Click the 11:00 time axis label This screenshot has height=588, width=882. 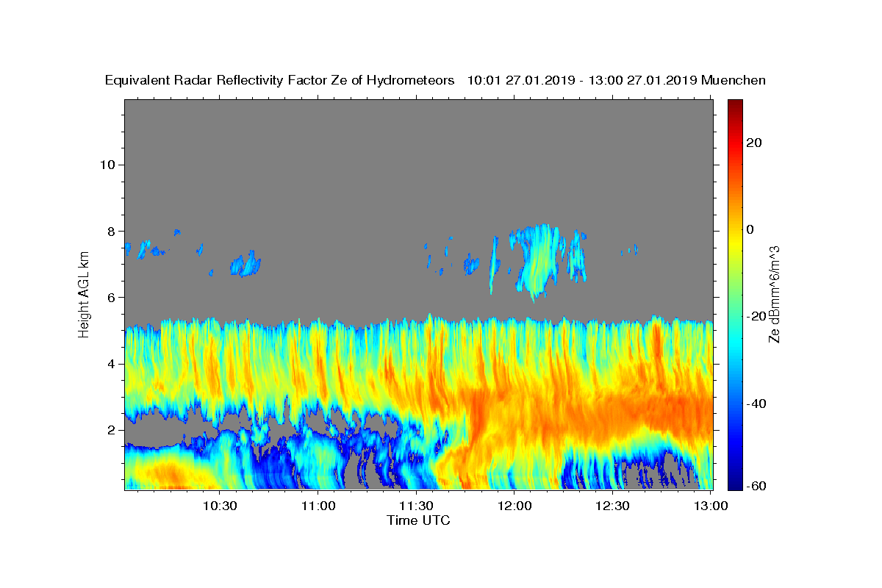coord(319,506)
